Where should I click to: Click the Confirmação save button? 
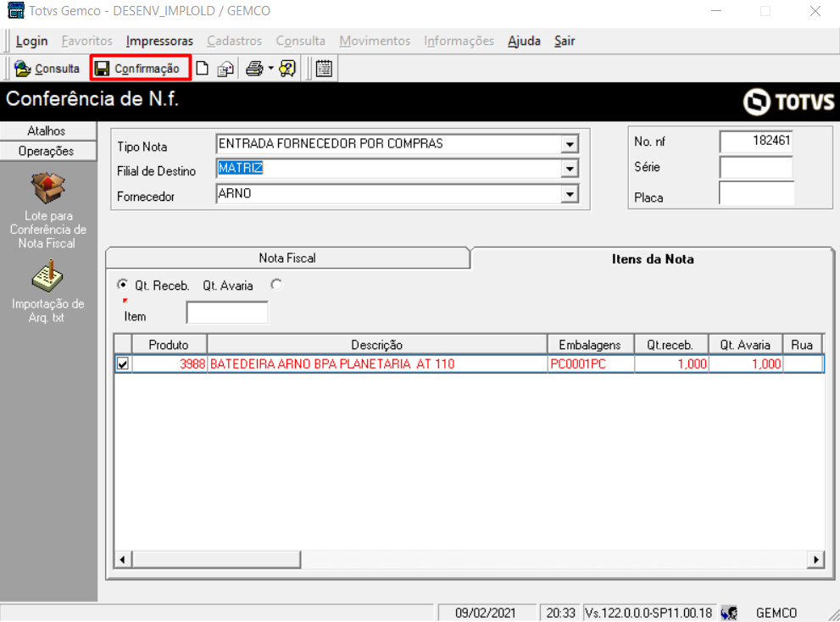141,69
